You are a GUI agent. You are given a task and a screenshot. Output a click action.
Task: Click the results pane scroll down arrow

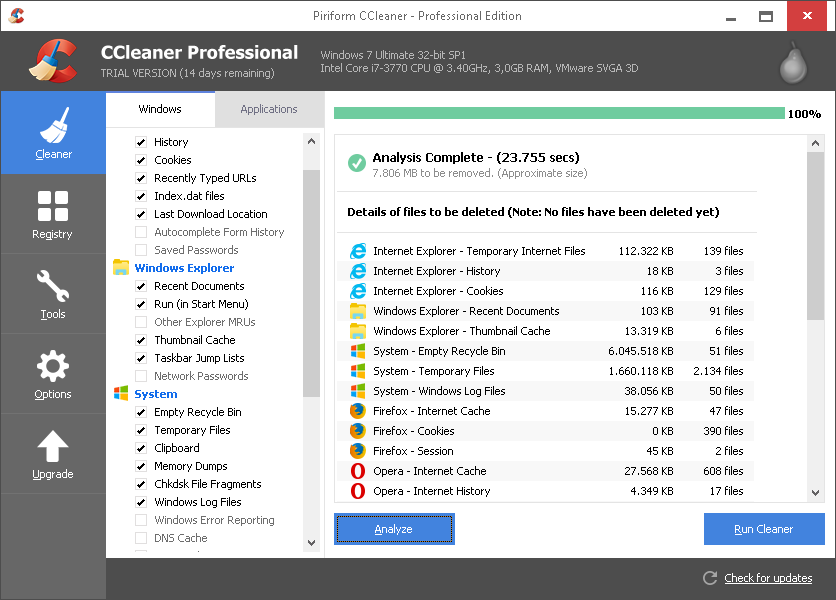point(815,493)
